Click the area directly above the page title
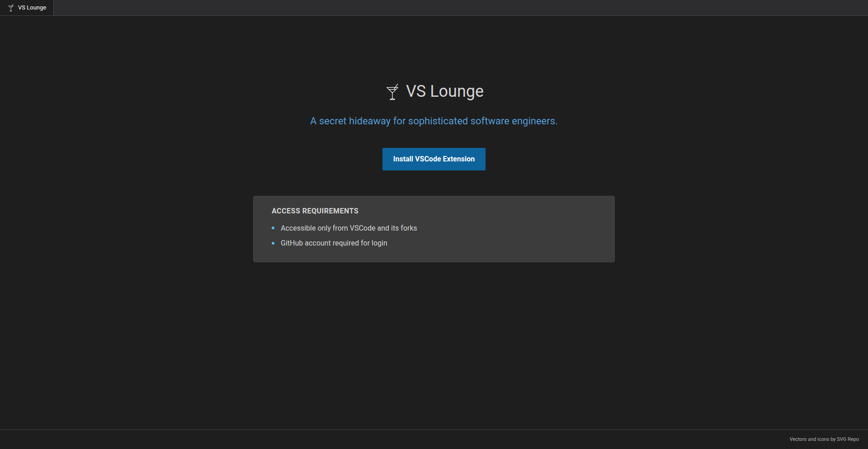868x449 pixels. click(x=434, y=50)
